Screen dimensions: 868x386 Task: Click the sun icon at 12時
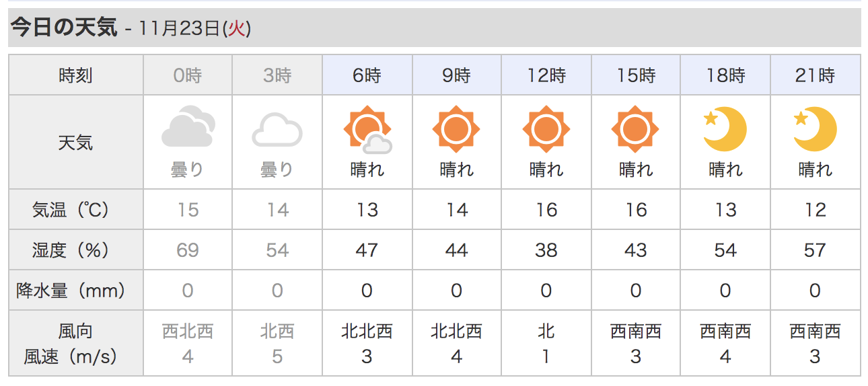[x=546, y=129]
